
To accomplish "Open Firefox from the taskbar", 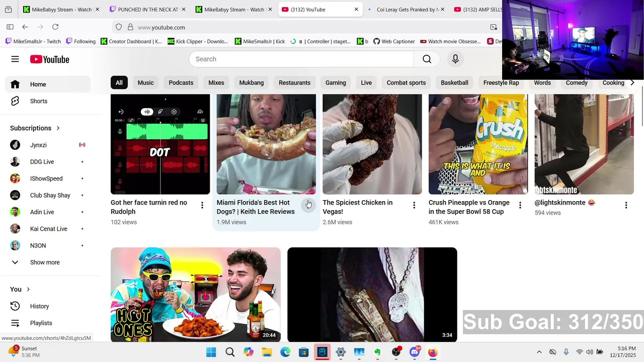I will (x=433, y=352).
